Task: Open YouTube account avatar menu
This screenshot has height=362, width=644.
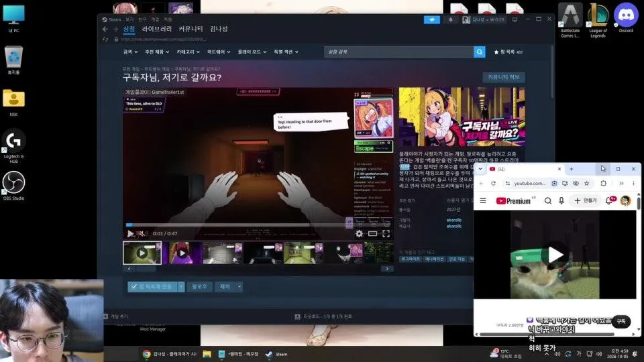Action: pos(625,200)
